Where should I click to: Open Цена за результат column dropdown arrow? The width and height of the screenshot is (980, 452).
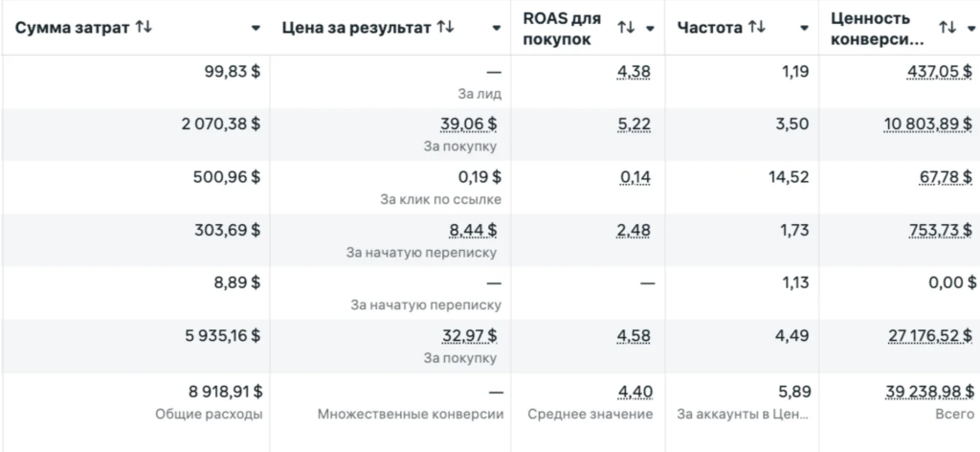(x=497, y=28)
